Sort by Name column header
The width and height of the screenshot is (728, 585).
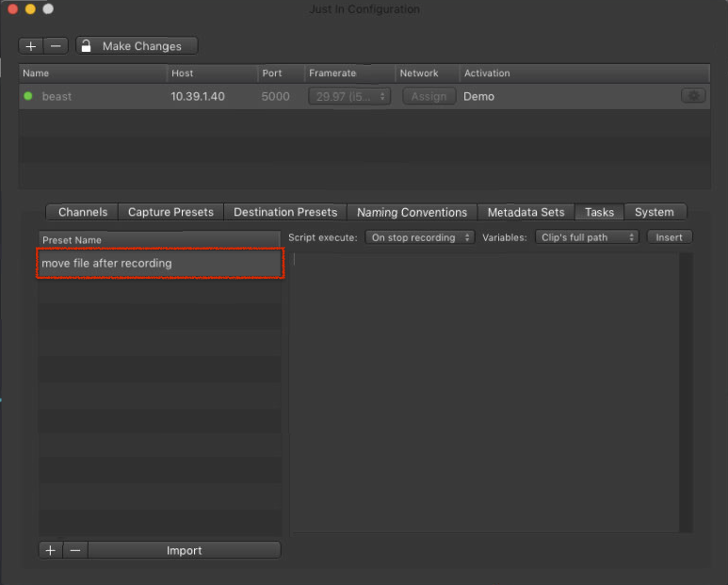point(93,73)
